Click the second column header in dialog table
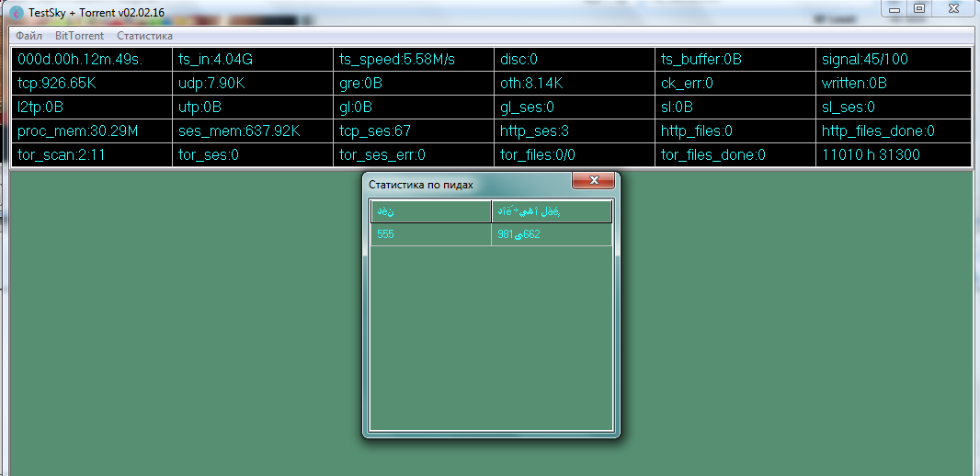 coord(552,212)
